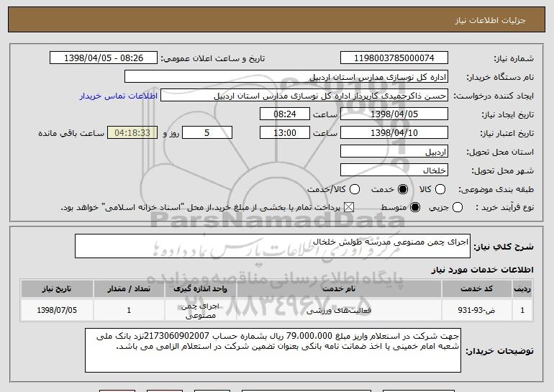
Task: Click the جزئیات اطلاعات نیاز header title
Action: (490, 20)
